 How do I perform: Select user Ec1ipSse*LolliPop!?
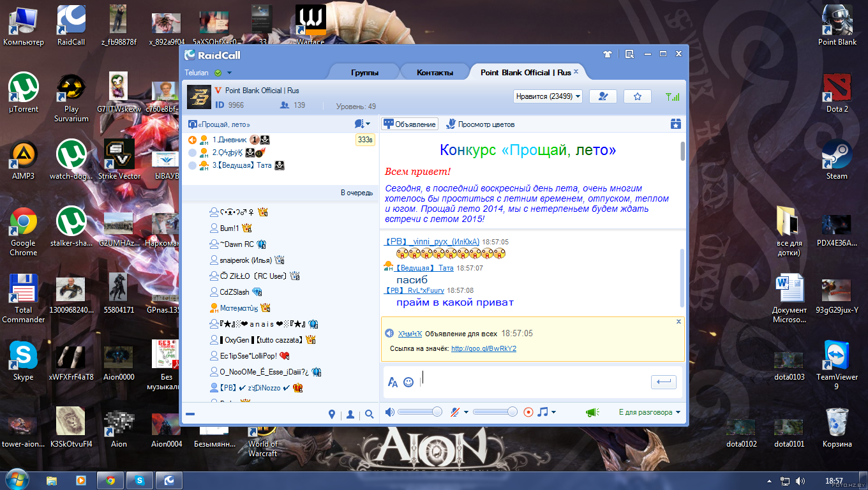click(x=249, y=355)
